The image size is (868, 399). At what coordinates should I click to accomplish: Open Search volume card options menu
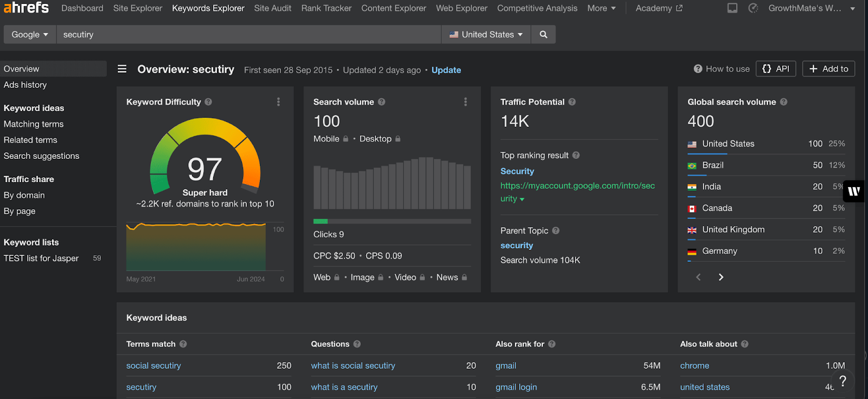click(465, 102)
